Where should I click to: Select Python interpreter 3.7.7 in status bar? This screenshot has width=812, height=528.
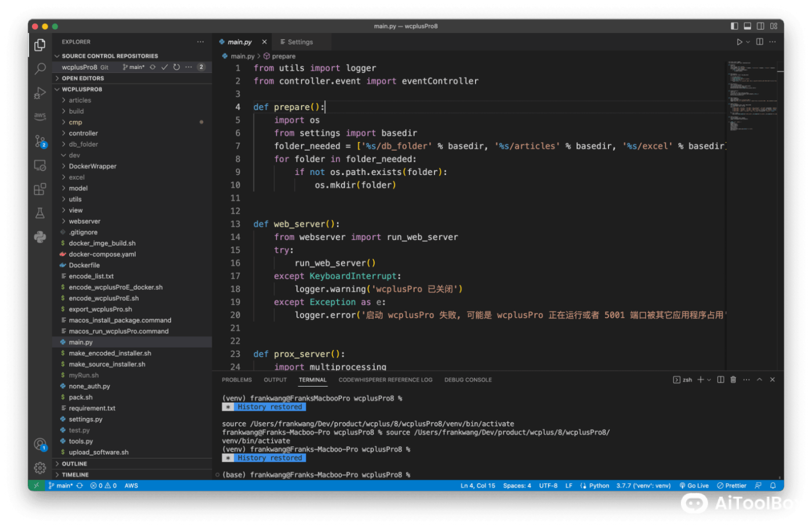pos(643,486)
